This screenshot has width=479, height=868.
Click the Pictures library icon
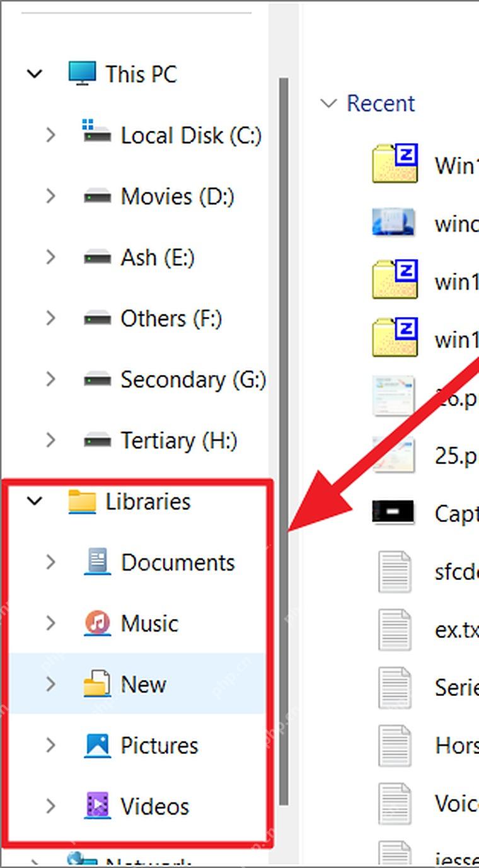click(97, 746)
